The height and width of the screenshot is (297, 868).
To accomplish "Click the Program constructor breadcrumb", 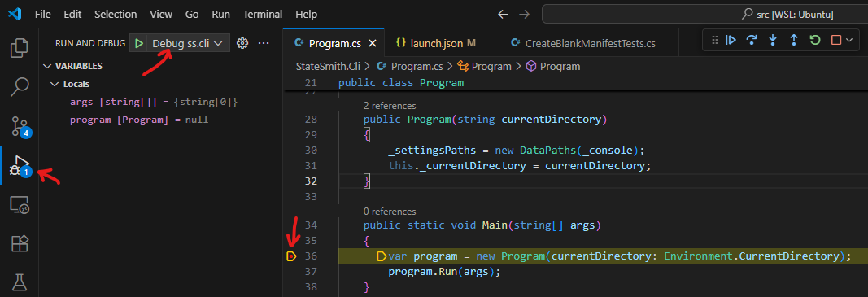I will [x=553, y=67].
